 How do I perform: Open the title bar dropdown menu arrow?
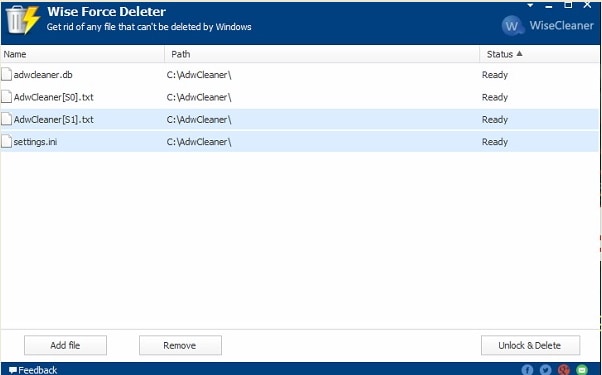tap(530, 5)
